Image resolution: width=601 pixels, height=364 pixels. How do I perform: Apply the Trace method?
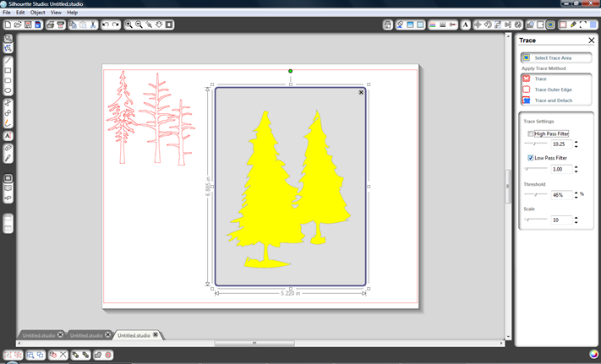tap(540, 79)
